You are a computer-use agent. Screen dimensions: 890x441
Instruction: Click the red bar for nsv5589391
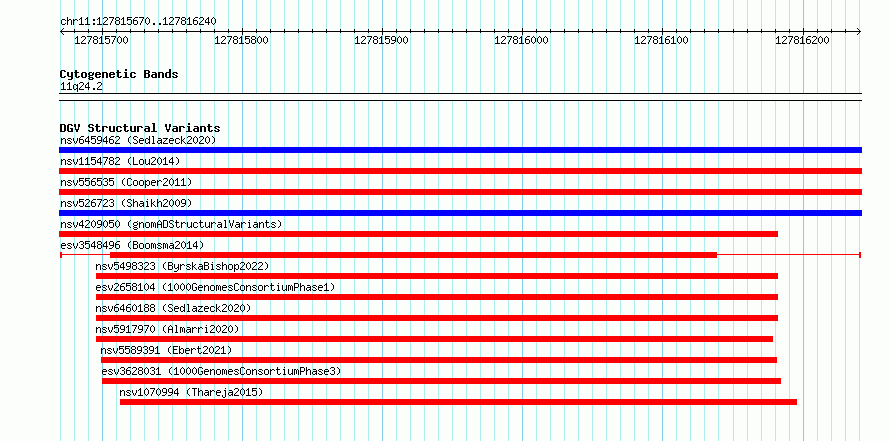coord(439,360)
